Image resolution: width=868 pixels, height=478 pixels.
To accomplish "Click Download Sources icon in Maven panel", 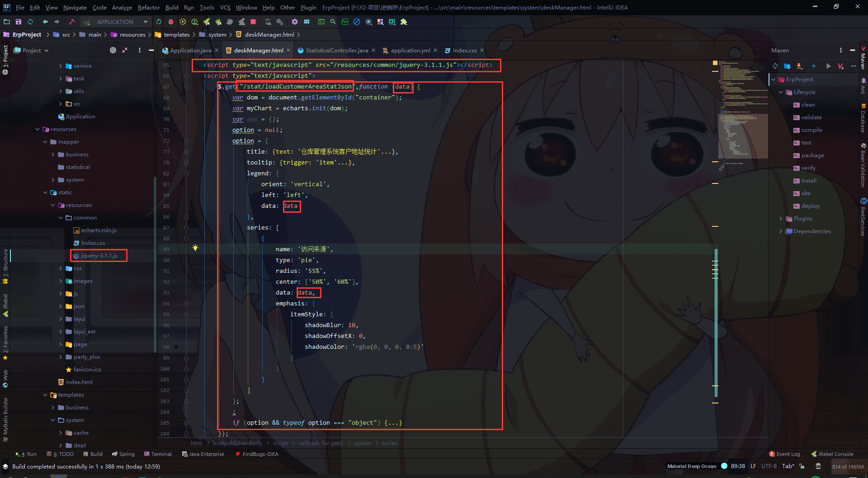I will pos(799,66).
